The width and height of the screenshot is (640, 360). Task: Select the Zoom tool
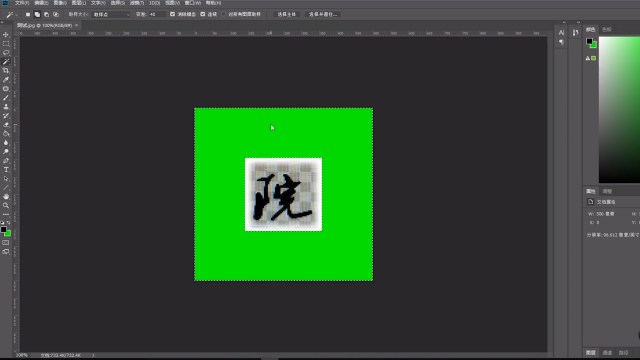[6, 205]
